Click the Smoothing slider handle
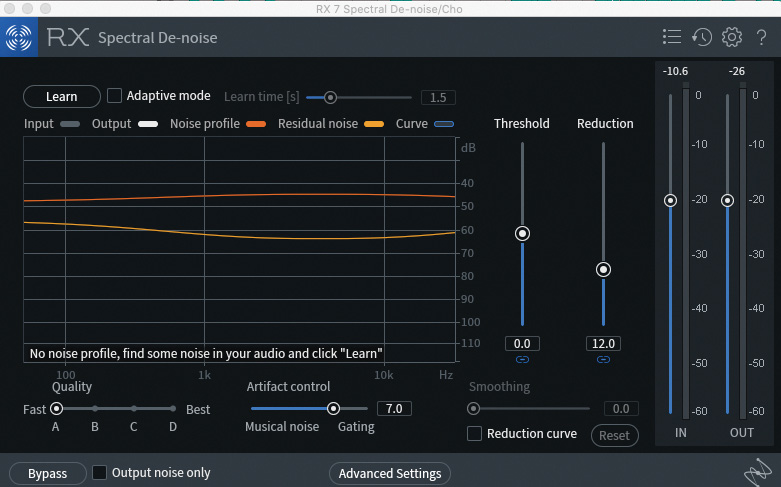Image resolution: width=781 pixels, height=487 pixels. [473, 409]
